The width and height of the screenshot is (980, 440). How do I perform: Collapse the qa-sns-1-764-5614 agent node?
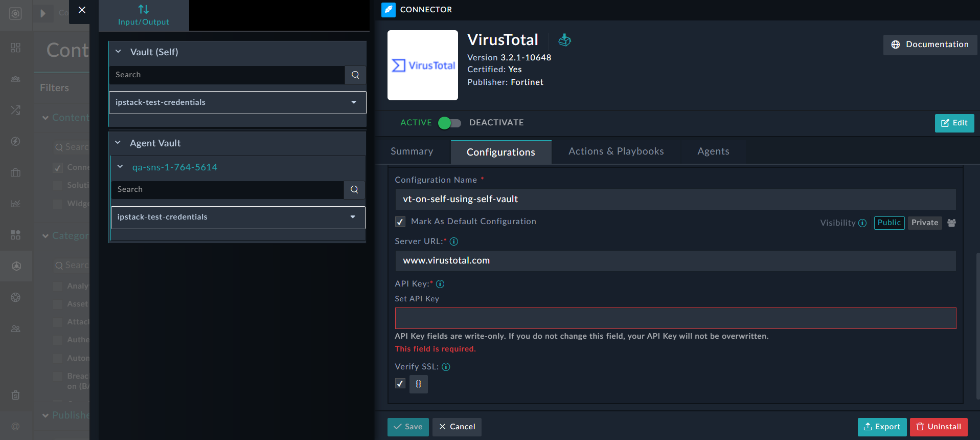pyautogui.click(x=120, y=167)
